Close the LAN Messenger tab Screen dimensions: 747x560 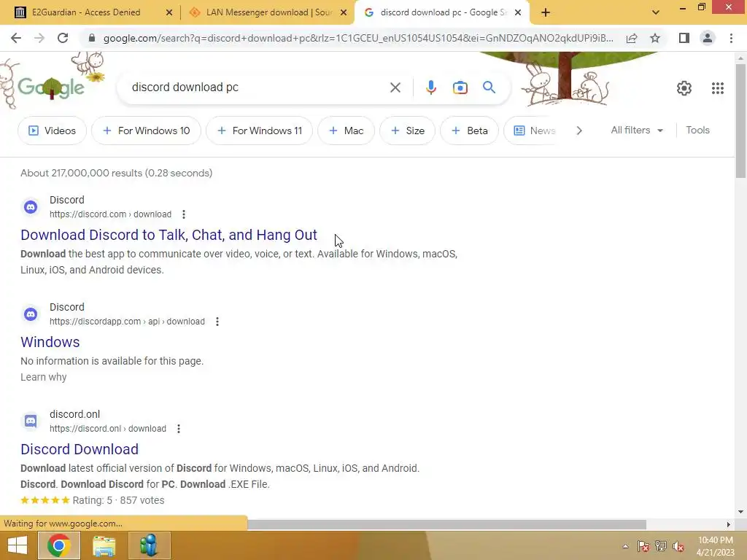[x=344, y=13]
